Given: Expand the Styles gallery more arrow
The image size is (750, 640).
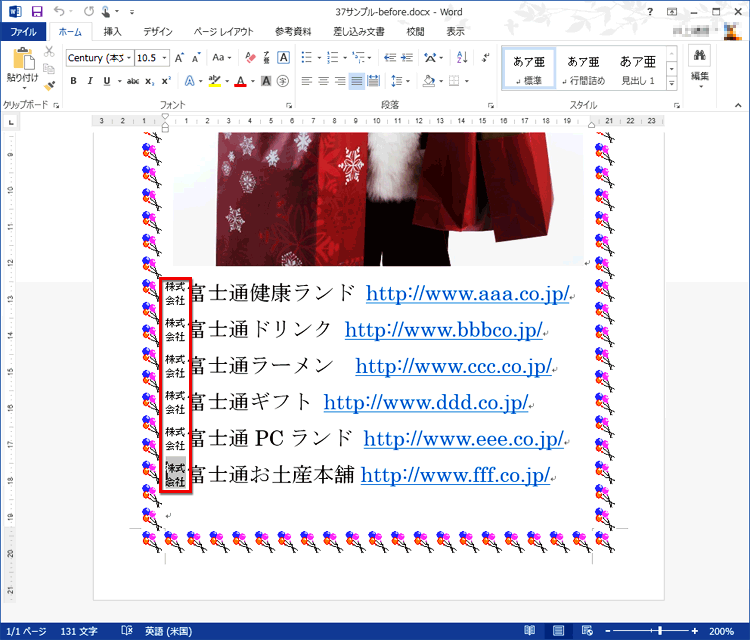Looking at the screenshot, I should (672, 83).
